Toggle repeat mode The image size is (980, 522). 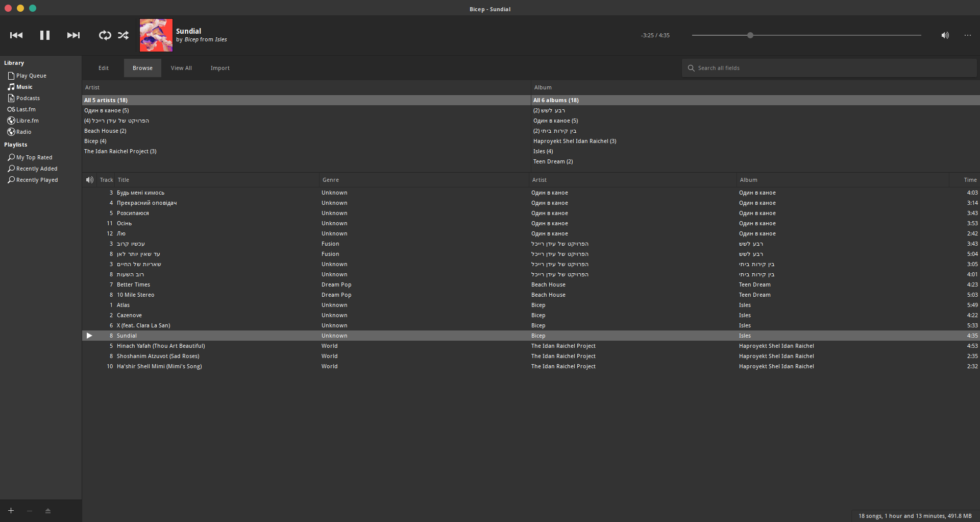click(105, 35)
